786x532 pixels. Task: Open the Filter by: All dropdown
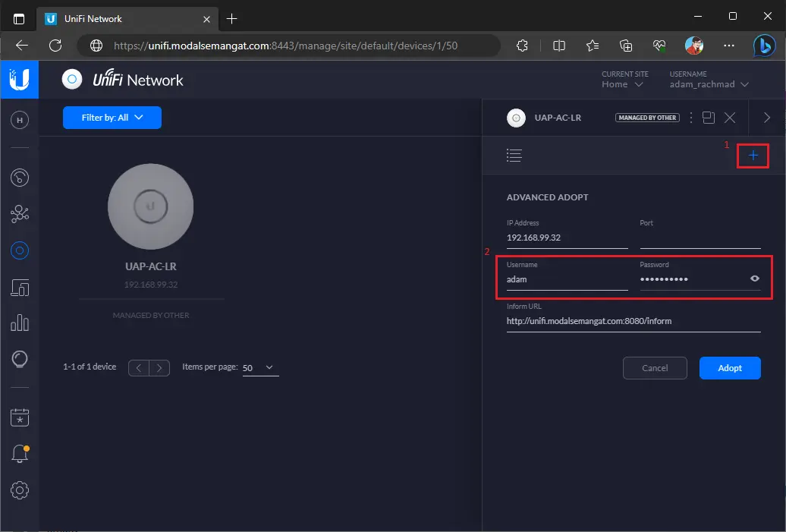(112, 118)
